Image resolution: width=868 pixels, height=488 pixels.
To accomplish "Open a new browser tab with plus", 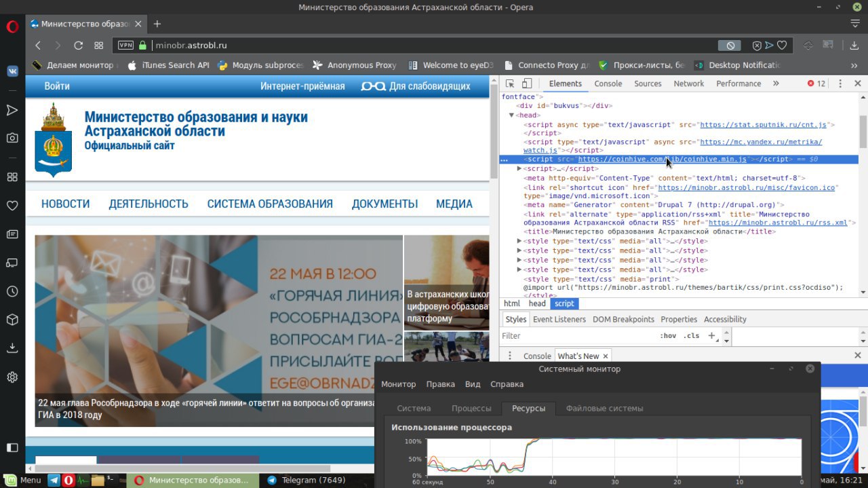I will point(157,24).
